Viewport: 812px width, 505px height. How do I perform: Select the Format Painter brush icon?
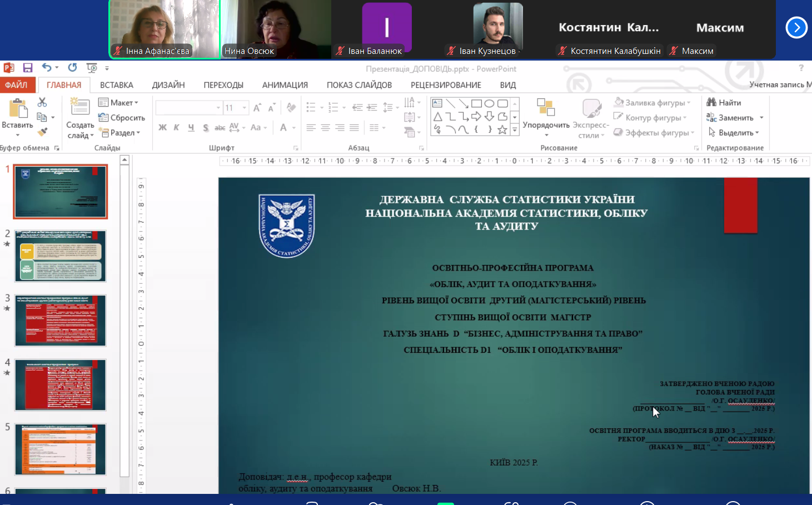pos(42,132)
